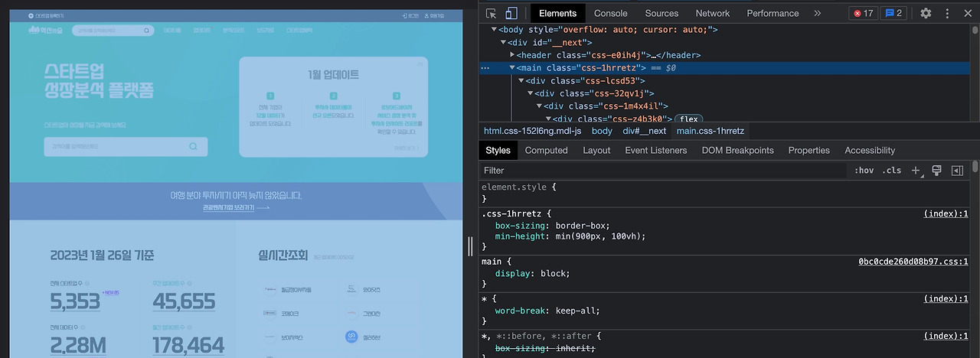980x358 pixels.
Task: Click the hero search magnifier icon
Action: [x=193, y=147]
